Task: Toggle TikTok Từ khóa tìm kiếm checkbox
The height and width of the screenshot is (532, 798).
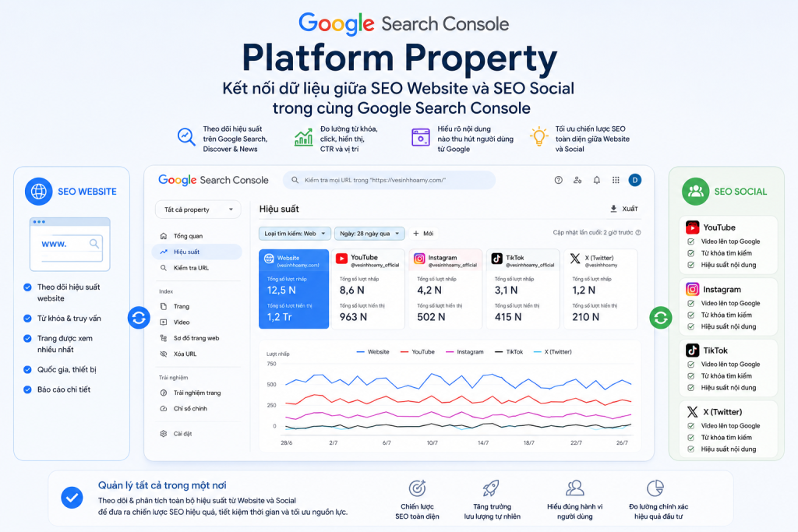Action: tap(690, 376)
